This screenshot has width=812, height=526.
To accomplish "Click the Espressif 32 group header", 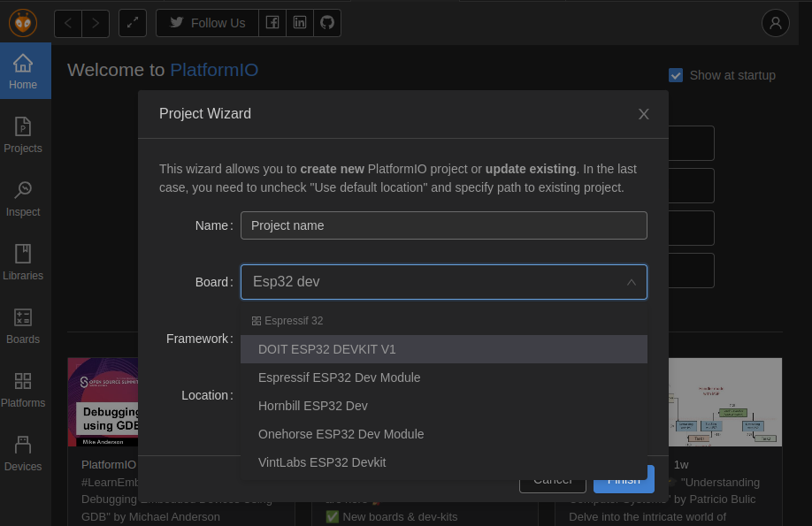I will click(287, 321).
